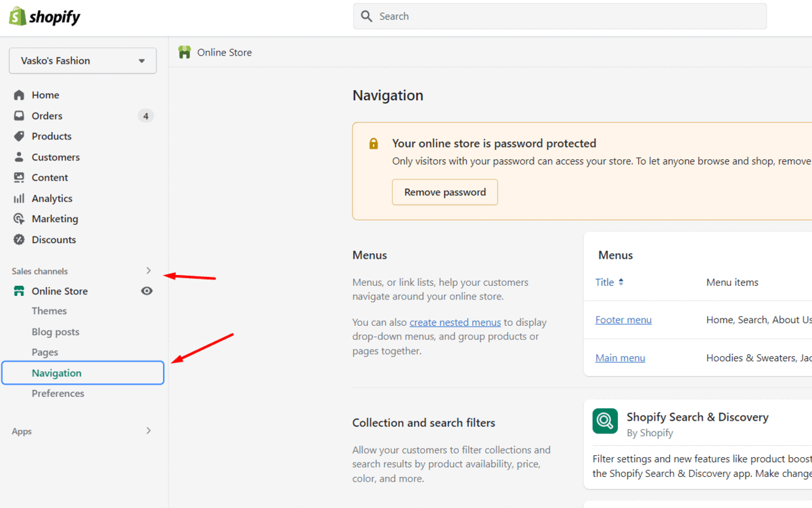This screenshot has width=812, height=508.
Task: Click the Analytics bar chart icon
Action: click(19, 198)
